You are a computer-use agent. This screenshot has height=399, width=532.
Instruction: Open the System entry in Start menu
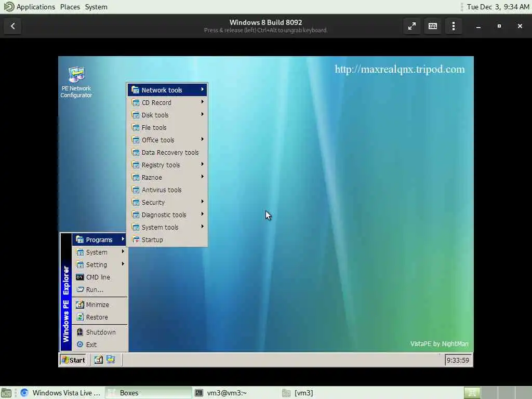click(x=99, y=252)
